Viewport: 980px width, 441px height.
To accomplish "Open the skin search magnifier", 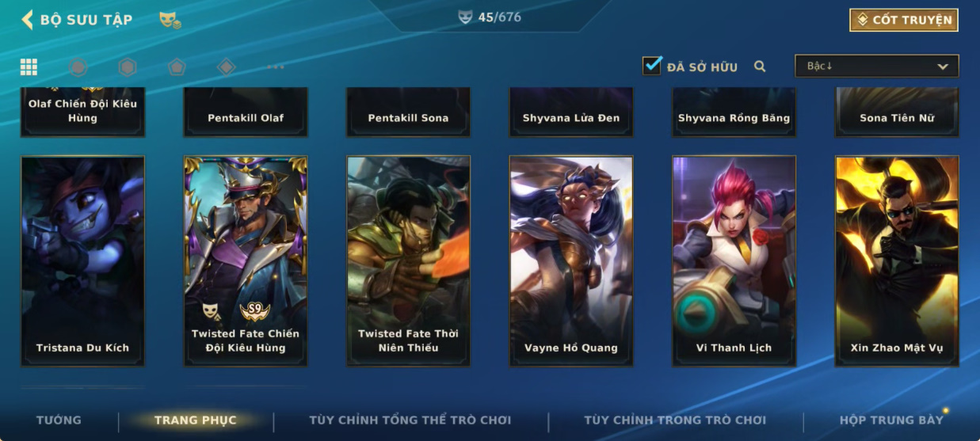I will pyautogui.click(x=760, y=67).
